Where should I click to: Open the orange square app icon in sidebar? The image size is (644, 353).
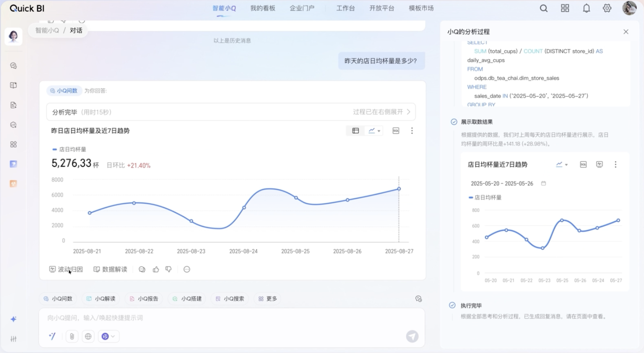pos(14,184)
